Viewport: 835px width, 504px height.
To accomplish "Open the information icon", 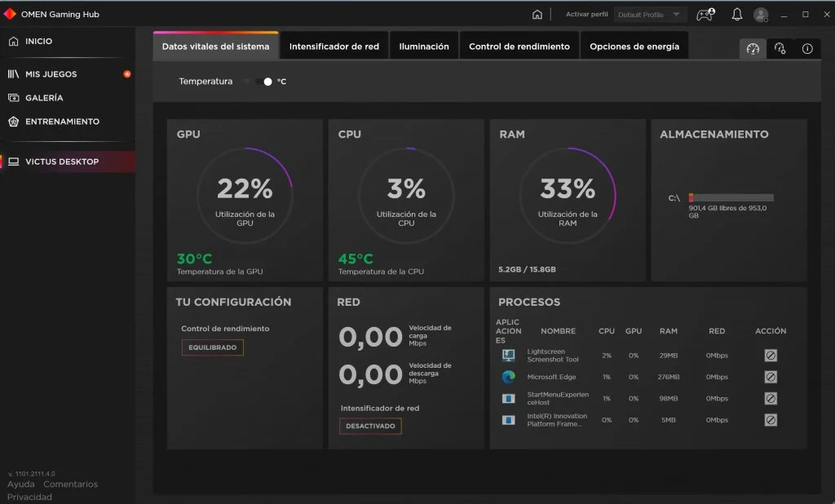I will click(807, 49).
